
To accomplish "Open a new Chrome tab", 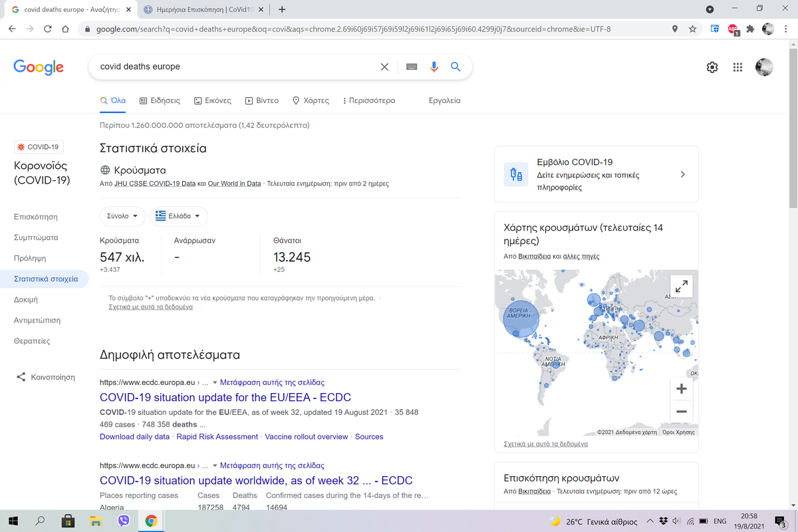I will point(283,9).
